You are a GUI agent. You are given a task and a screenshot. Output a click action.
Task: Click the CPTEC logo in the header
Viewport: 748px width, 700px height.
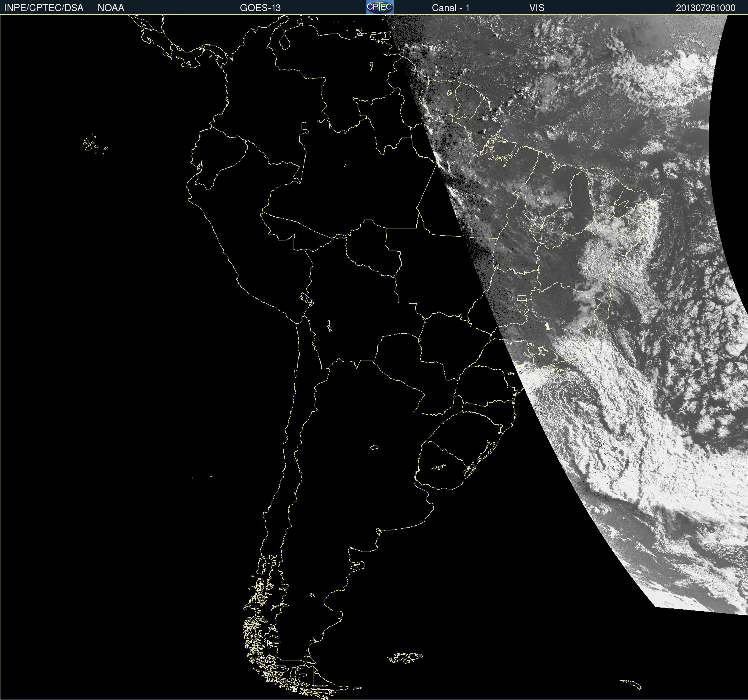coord(380,7)
